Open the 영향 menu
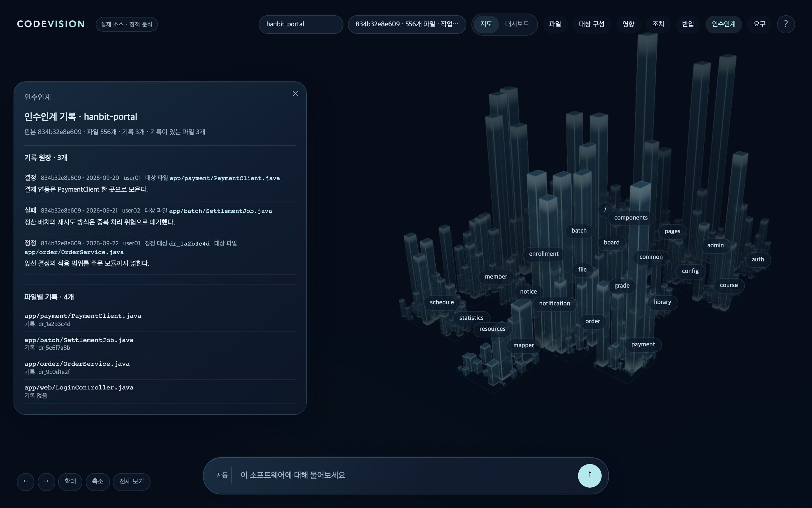 pos(628,24)
